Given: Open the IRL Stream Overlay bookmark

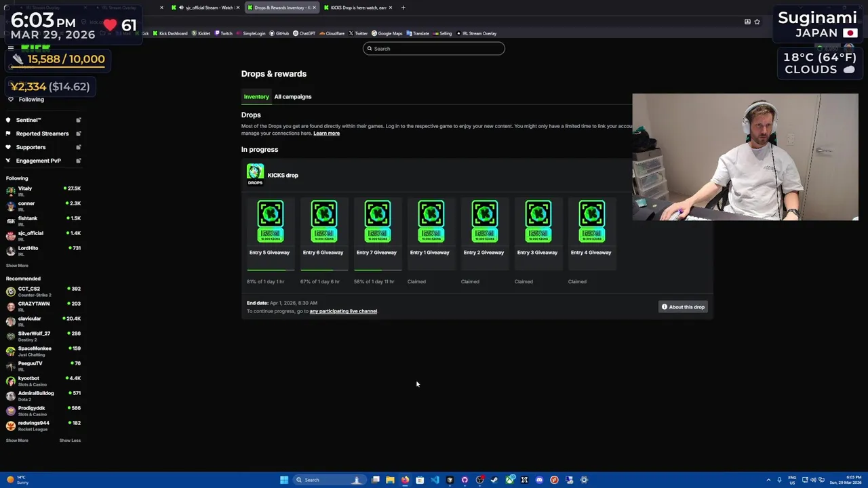Looking at the screenshot, I should pyautogui.click(x=477, y=33).
